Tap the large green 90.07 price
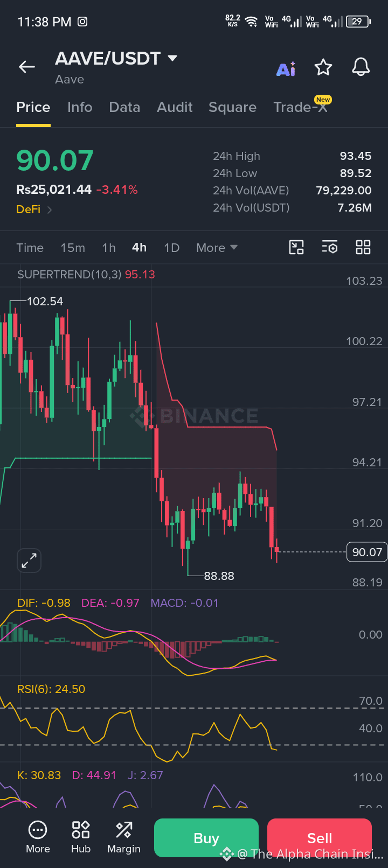388x868 pixels. point(55,160)
